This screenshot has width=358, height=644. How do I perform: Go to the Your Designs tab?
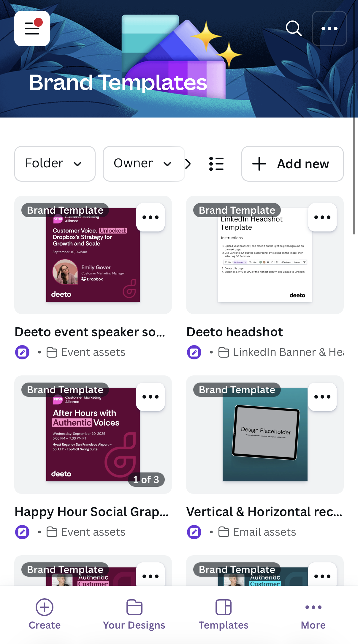[x=134, y=614]
